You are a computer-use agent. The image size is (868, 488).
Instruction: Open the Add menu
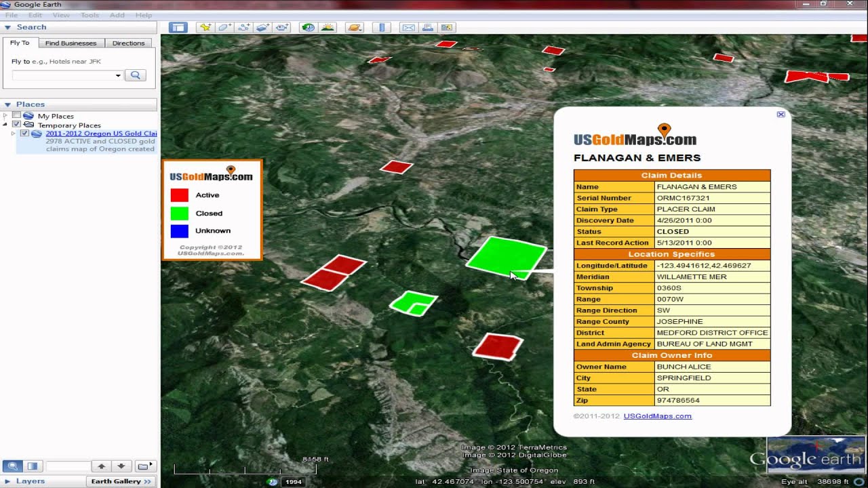pyautogui.click(x=117, y=15)
